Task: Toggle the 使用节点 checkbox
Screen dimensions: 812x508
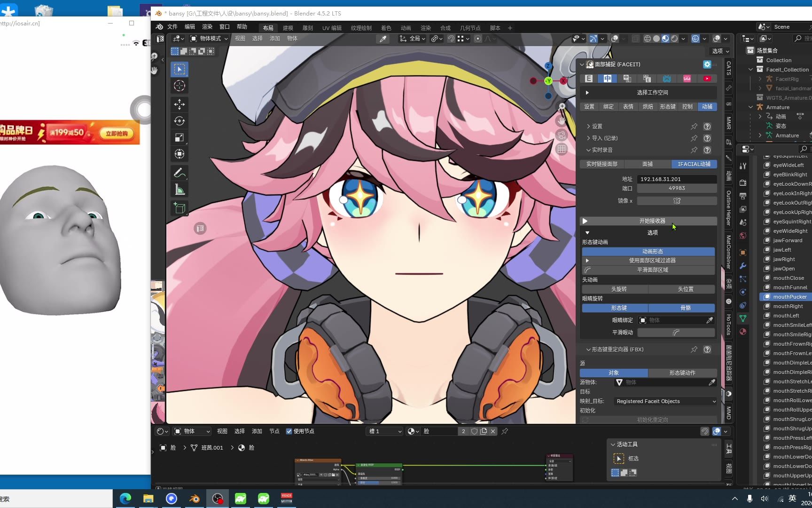Action: point(289,431)
